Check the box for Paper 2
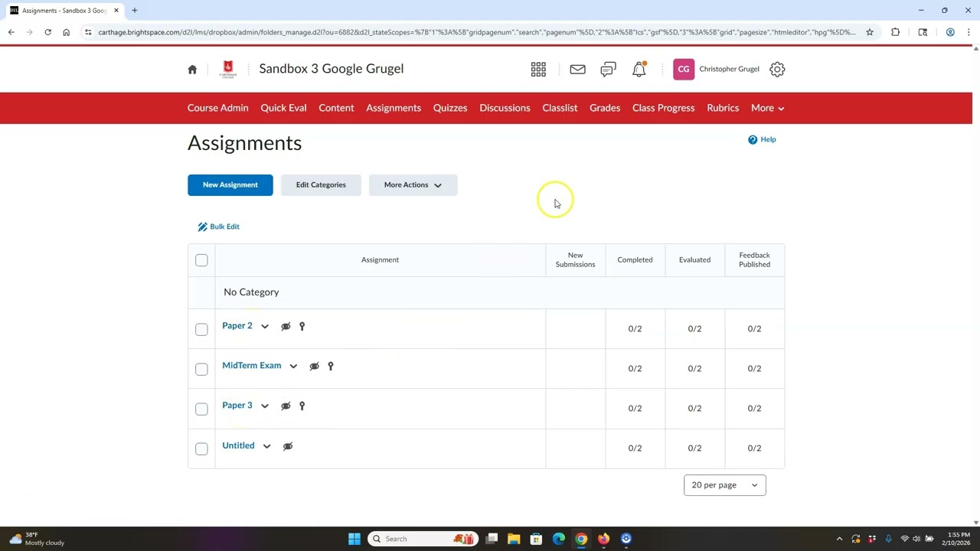 201,329
